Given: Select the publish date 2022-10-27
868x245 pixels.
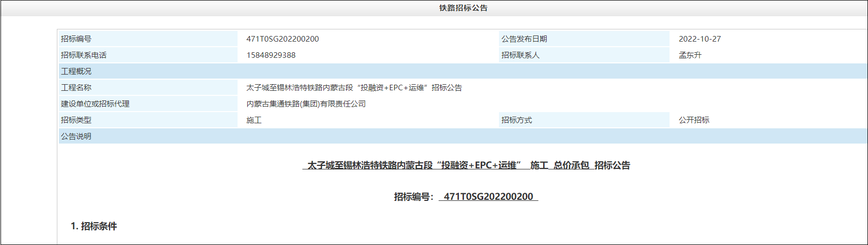Looking at the screenshot, I should [699, 39].
